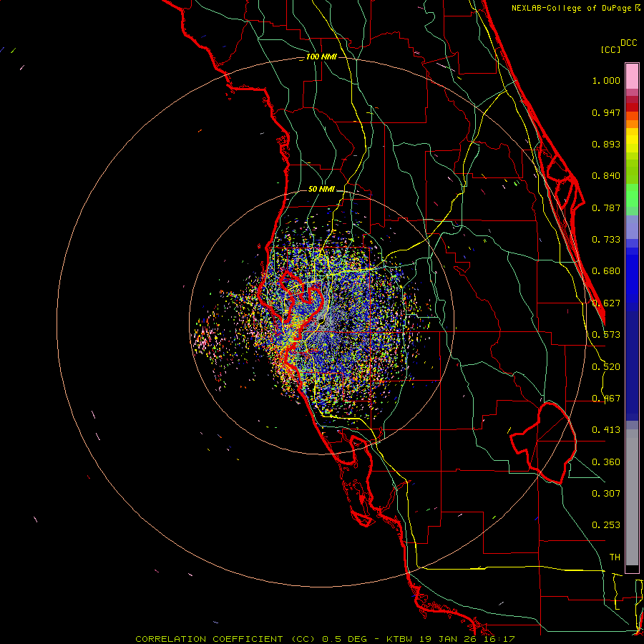Image resolution: width=644 pixels, height=644 pixels.
Task: Click the 100 NMI range ring label
Action: click(x=321, y=57)
